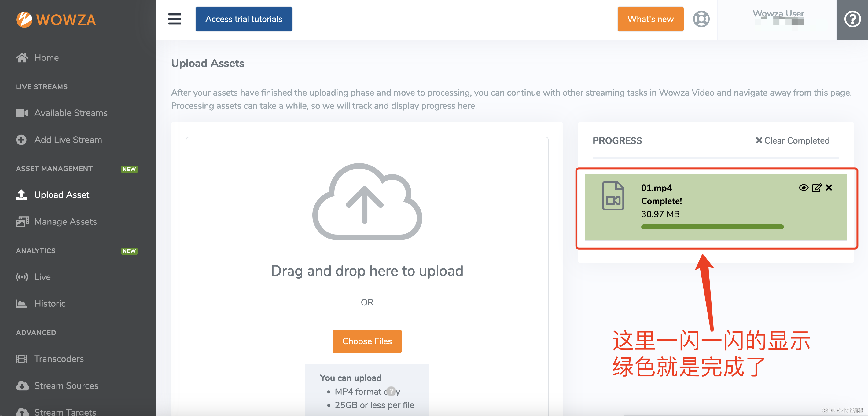The height and width of the screenshot is (416, 868).
Task: Click the 30.97 MB file size
Action: pyautogui.click(x=660, y=214)
